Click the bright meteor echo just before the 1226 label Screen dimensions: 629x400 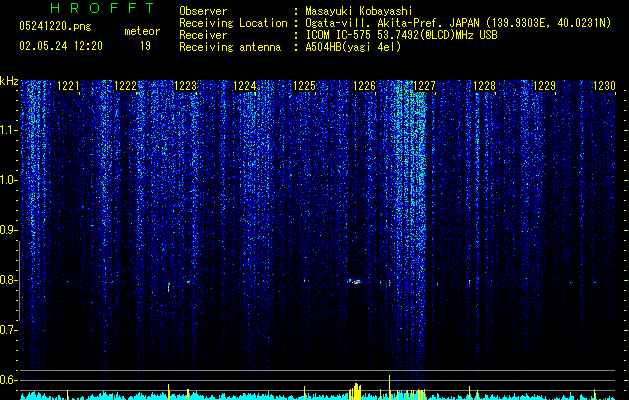tap(355, 282)
